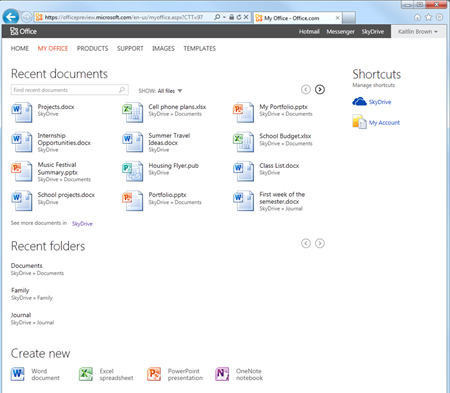
Task: Click SkyDrive link after See more documents
Action: 82,224
